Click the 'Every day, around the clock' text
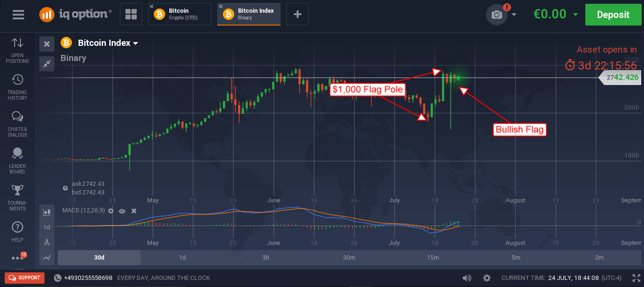 [164, 278]
